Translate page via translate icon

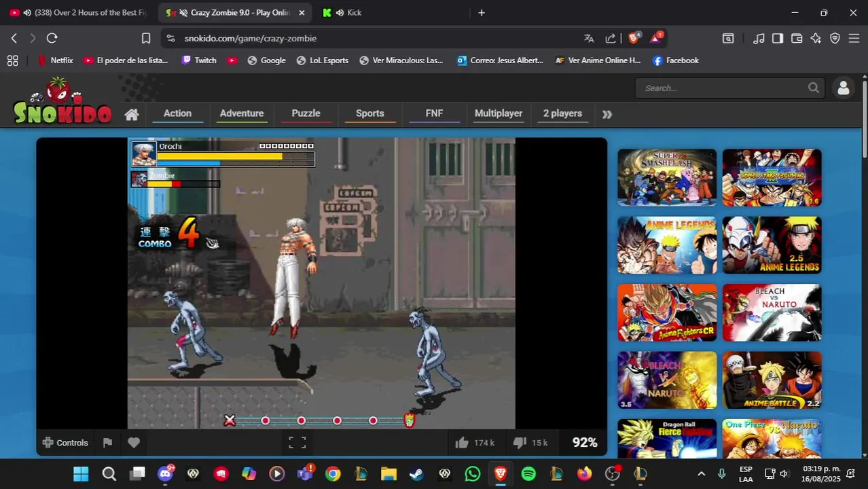click(x=589, y=39)
